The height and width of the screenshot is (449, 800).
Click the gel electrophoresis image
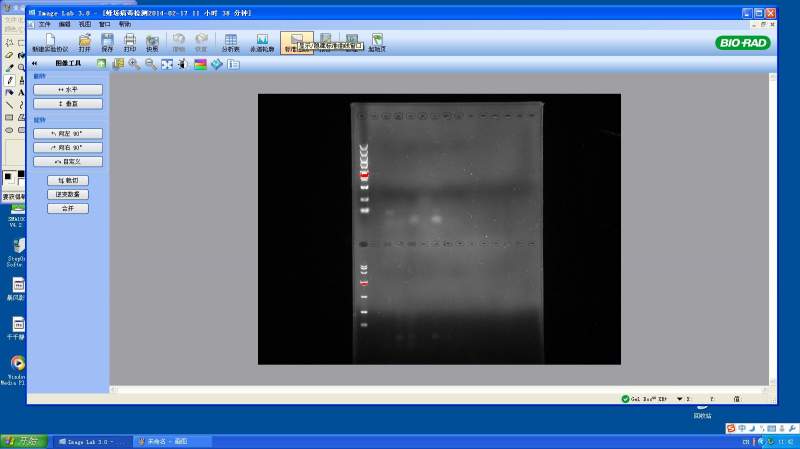click(439, 229)
